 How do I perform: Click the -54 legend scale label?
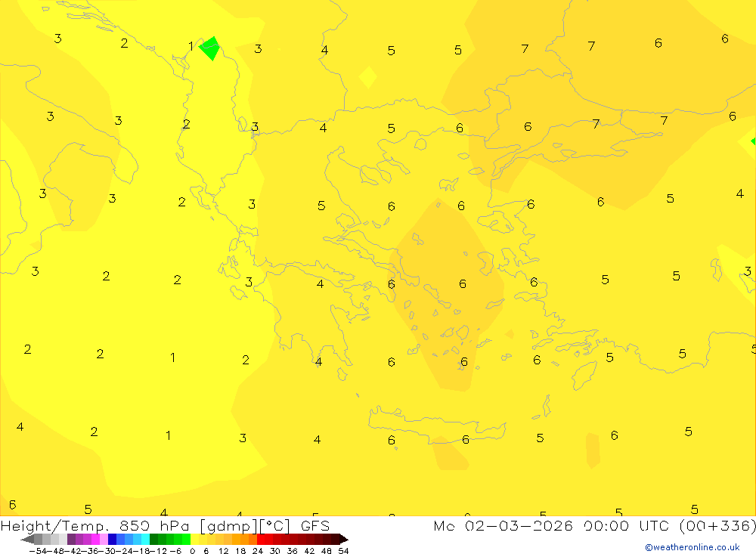coord(38,551)
